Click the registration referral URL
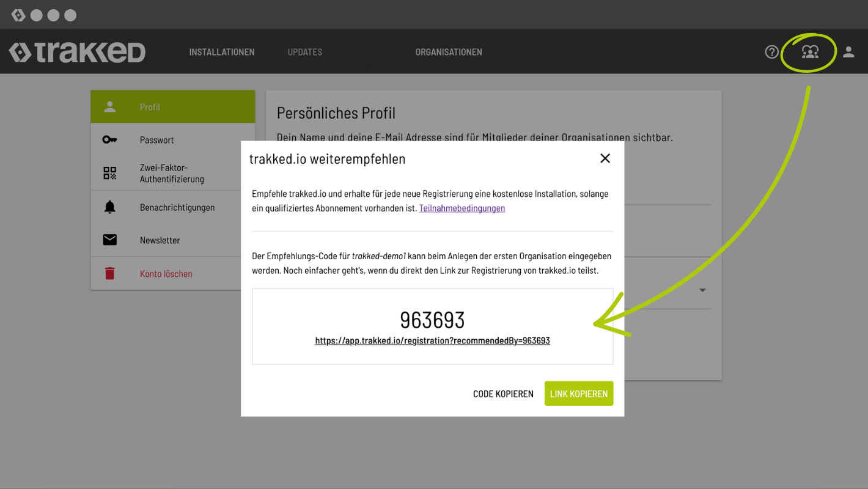Image resolution: width=868 pixels, height=489 pixels. point(432,340)
